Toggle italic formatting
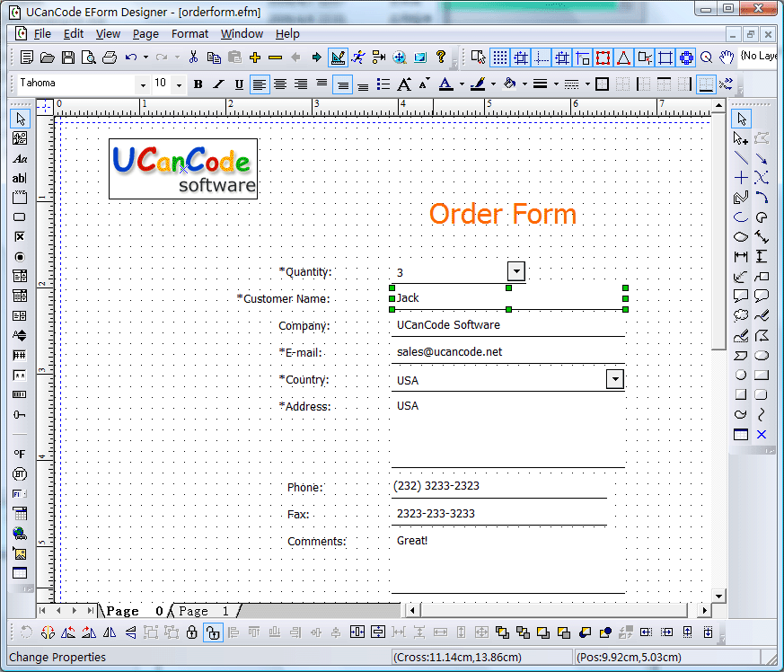Image resolution: width=784 pixels, height=672 pixels. point(218,84)
